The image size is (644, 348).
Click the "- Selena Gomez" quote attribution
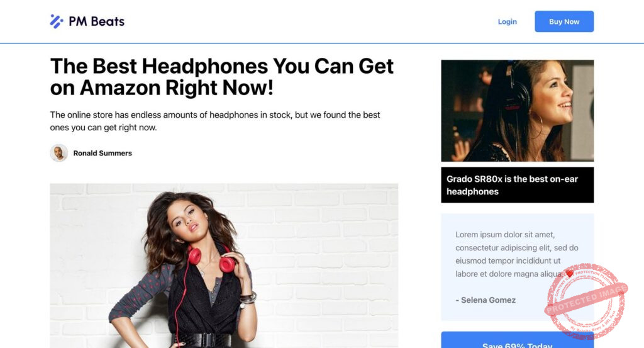486,300
